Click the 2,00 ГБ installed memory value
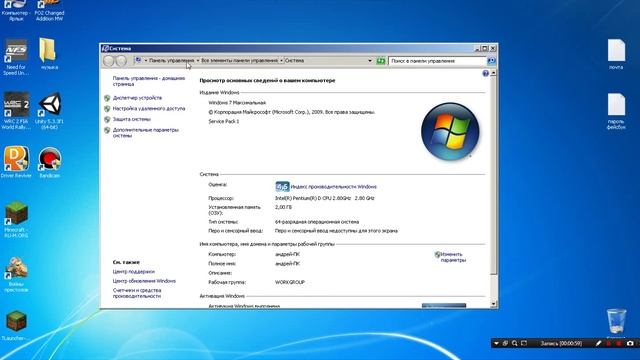640x360 pixels. pyautogui.click(x=283, y=207)
